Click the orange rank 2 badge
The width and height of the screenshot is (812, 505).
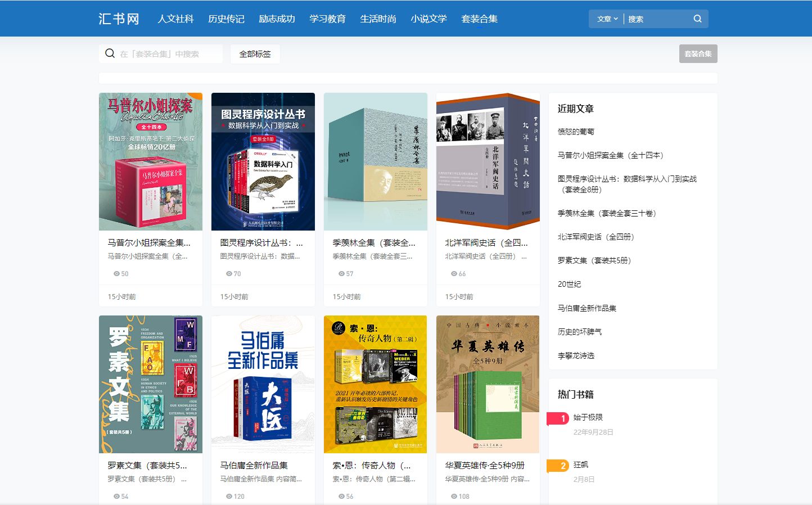558,466
